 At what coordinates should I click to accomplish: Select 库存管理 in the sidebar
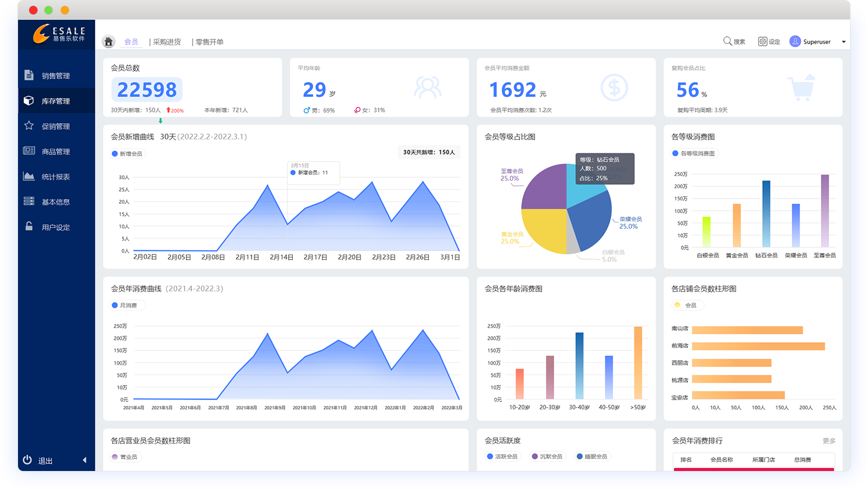[x=56, y=100]
